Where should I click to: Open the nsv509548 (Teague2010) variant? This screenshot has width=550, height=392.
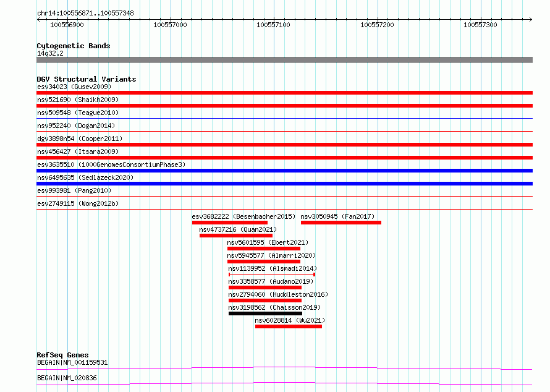(78, 113)
